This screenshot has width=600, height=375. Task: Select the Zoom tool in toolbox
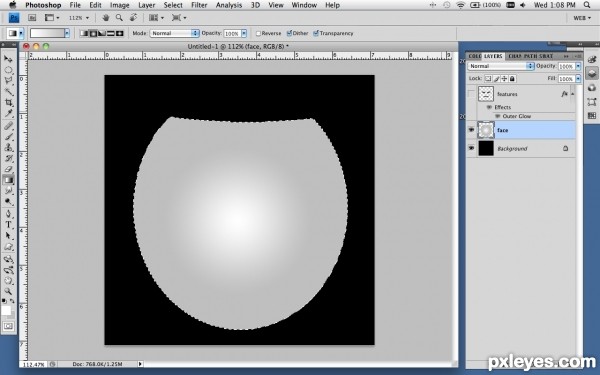8,292
